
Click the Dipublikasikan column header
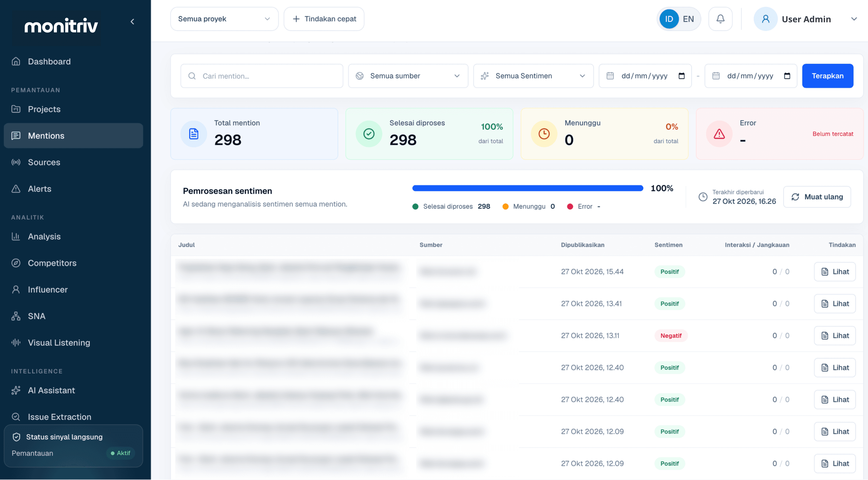(x=582, y=245)
